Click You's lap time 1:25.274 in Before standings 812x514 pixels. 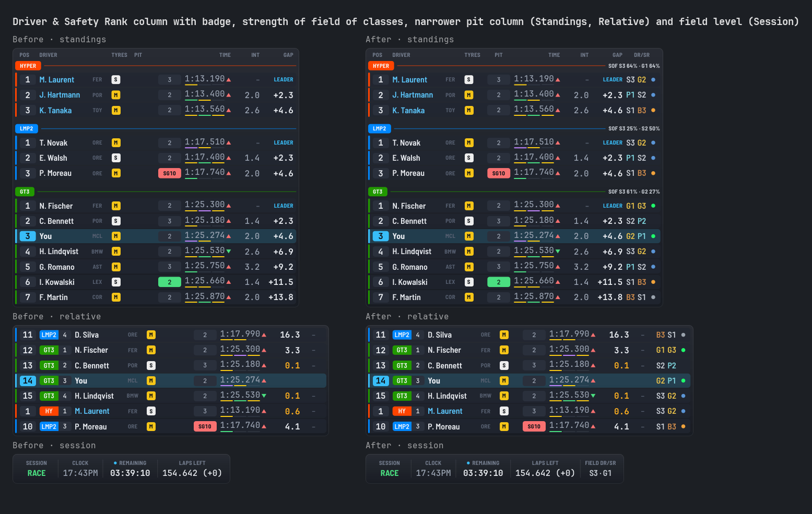point(205,235)
